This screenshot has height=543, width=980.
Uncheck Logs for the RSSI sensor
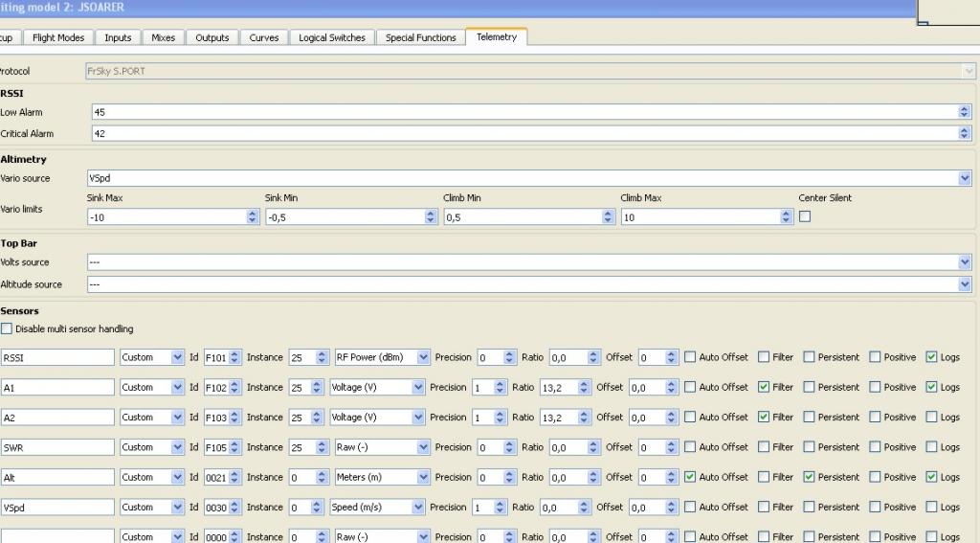click(931, 357)
